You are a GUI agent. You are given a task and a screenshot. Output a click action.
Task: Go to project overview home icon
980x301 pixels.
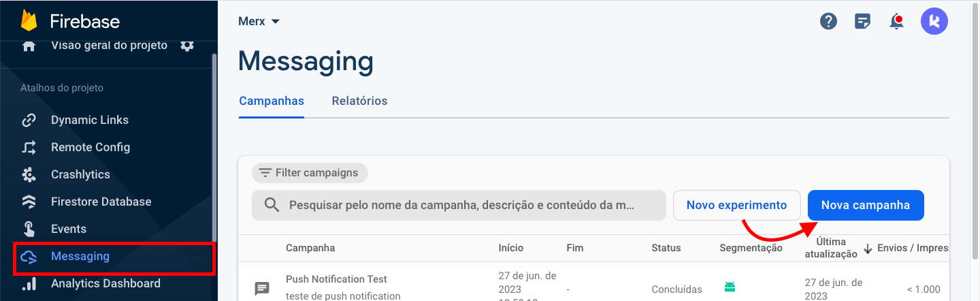coord(29,46)
